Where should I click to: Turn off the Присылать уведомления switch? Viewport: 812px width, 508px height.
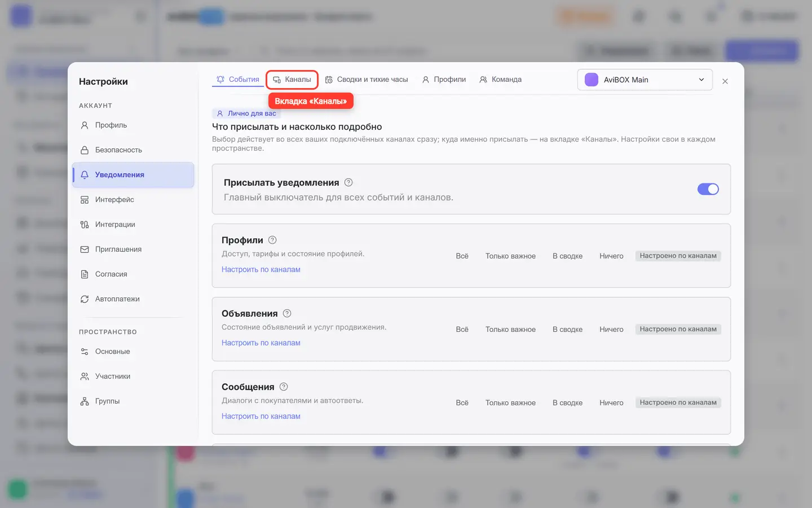point(708,189)
